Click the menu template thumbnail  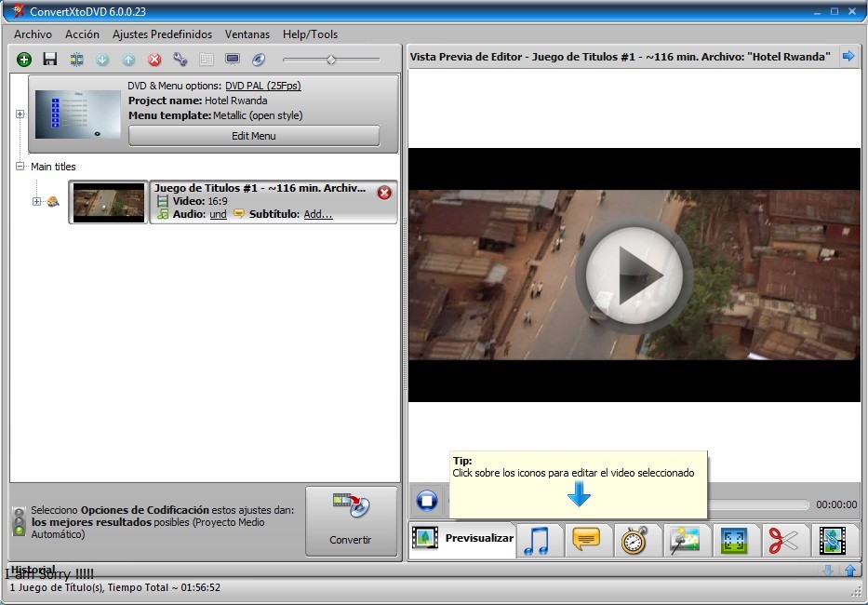(x=77, y=114)
